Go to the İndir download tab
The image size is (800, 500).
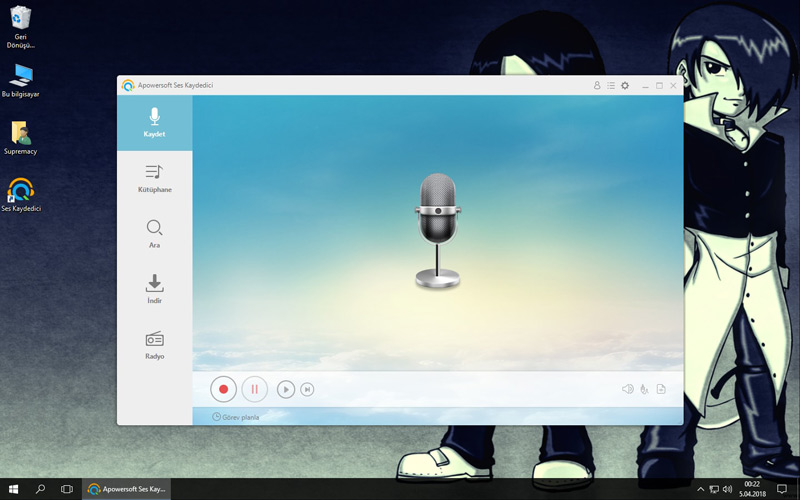point(155,289)
